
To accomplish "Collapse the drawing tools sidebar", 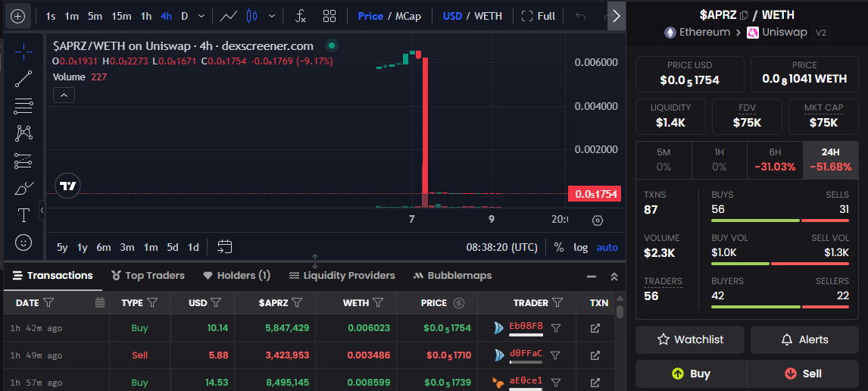I will tap(42, 210).
